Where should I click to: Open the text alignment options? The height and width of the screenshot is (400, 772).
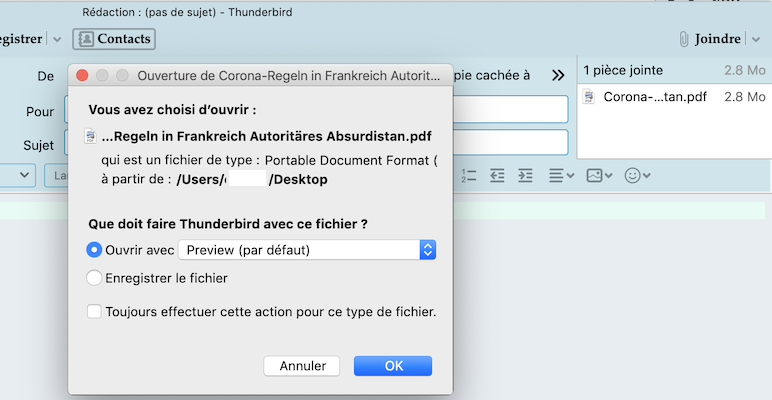[560, 175]
